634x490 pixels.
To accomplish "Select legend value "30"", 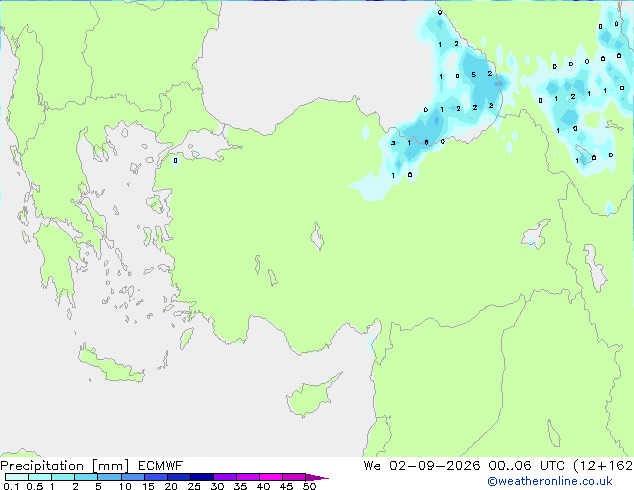I will coord(217,486).
